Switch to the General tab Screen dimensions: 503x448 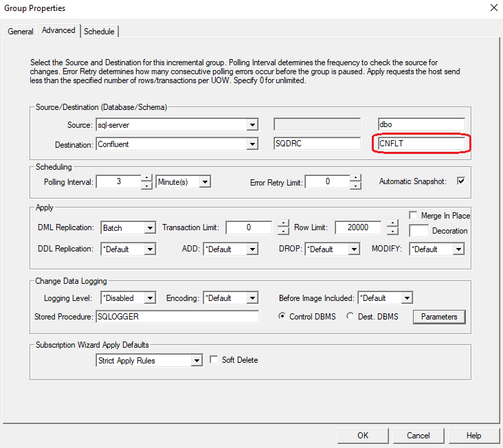coord(21,32)
